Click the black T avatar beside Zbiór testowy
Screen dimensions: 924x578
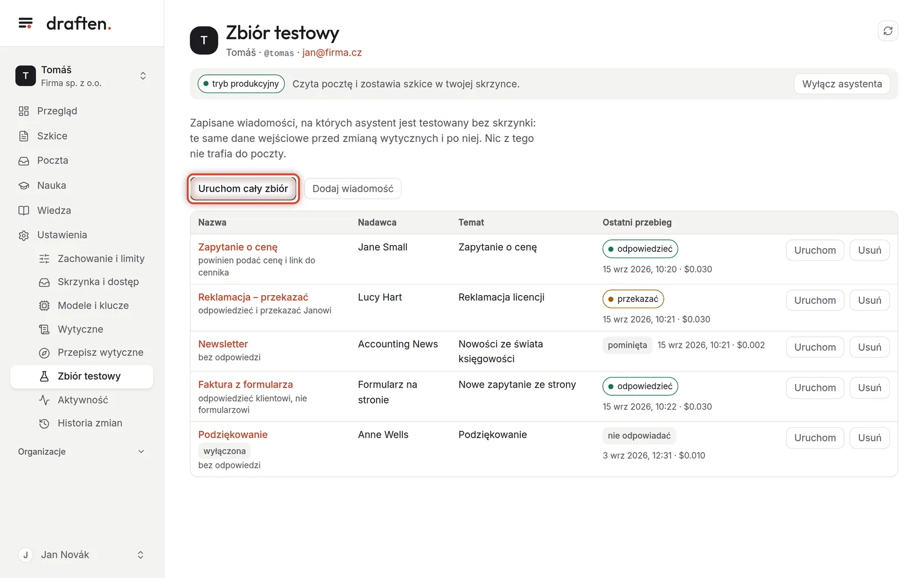pos(204,40)
